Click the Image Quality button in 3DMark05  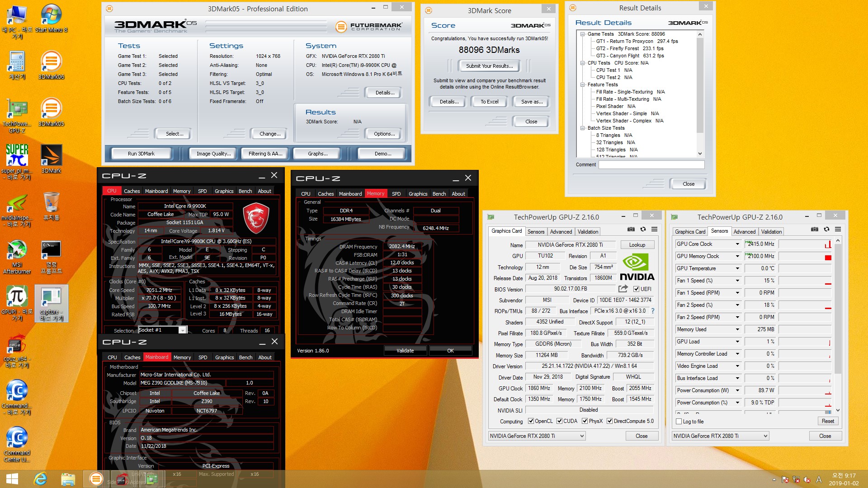(213, 154)
